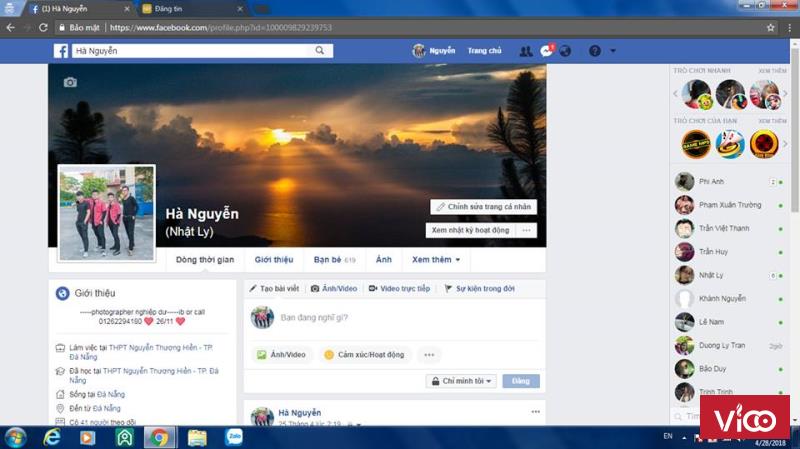Click the profile picture thumbnail
Image resolution: width=800 pixels, height=449 pixels.
107,213
